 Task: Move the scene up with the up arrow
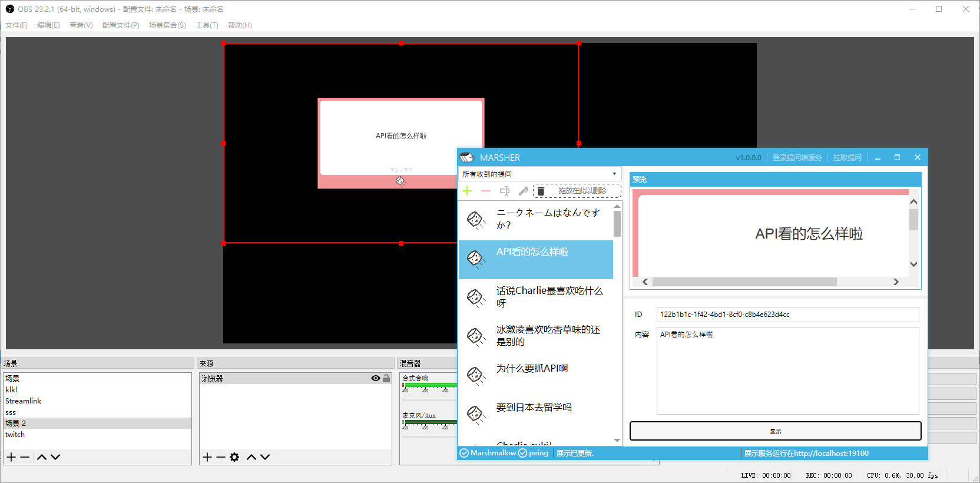pyautogui.click(x=42, y=457)
